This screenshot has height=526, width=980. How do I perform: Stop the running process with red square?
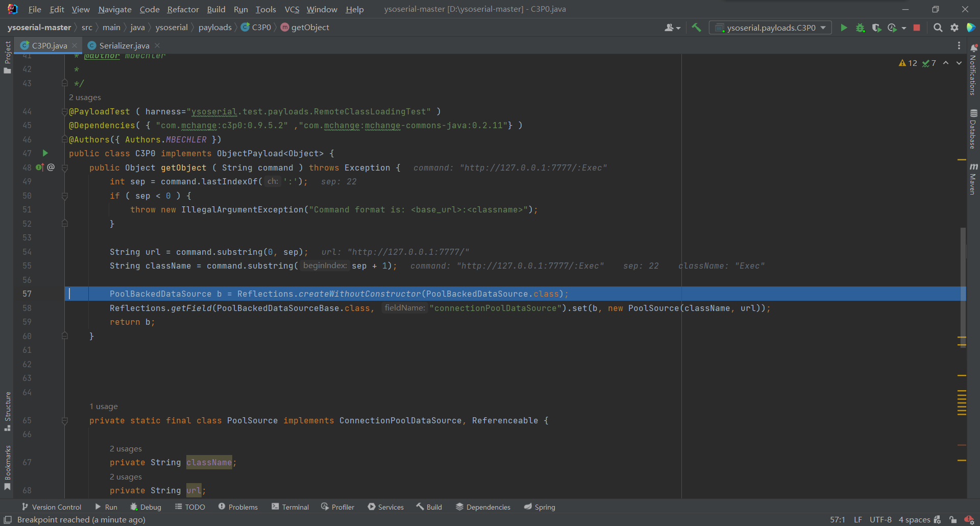(x=917, y=28)
